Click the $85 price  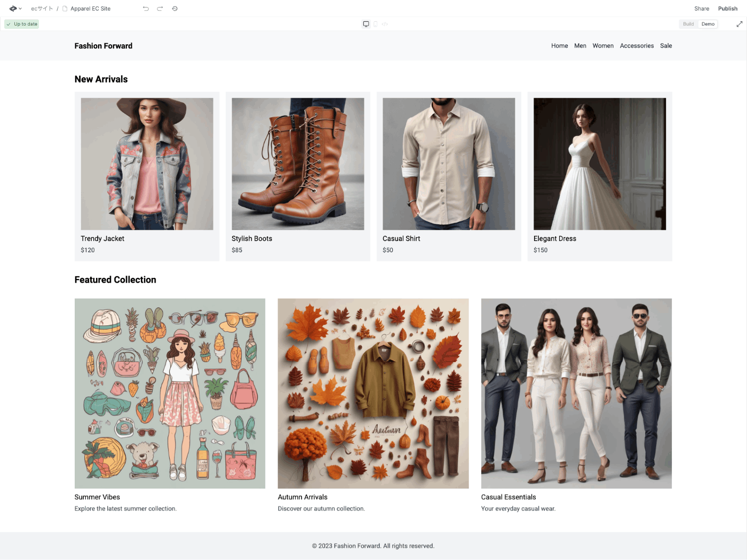[237, 250]
